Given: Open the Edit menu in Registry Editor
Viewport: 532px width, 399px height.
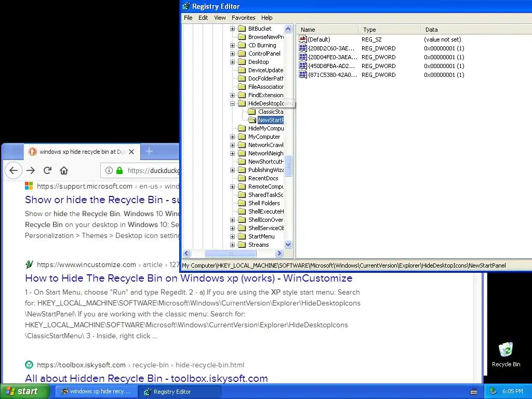Looking at the screenshot, I should pos(203,18).
